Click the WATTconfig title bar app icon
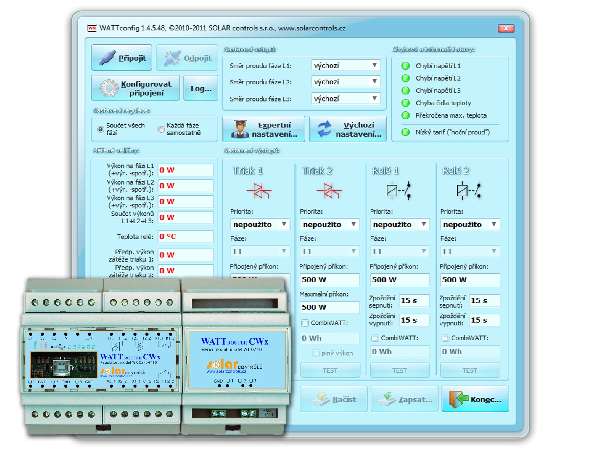This screenshot has height=457, width=600. click(x=91, y=28)
